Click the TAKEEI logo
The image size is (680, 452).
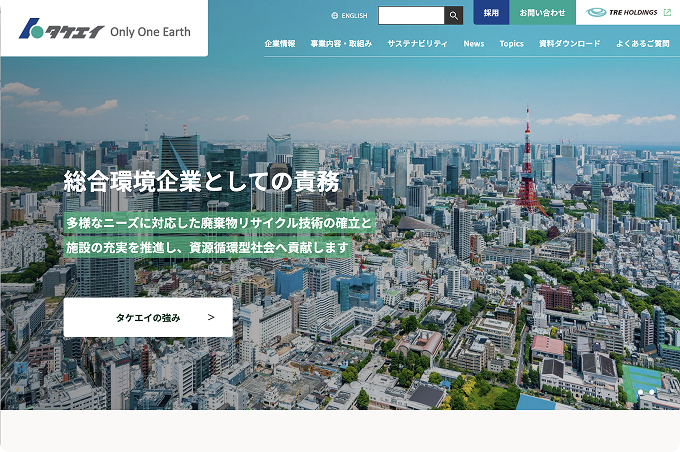[x=61, y=29]
